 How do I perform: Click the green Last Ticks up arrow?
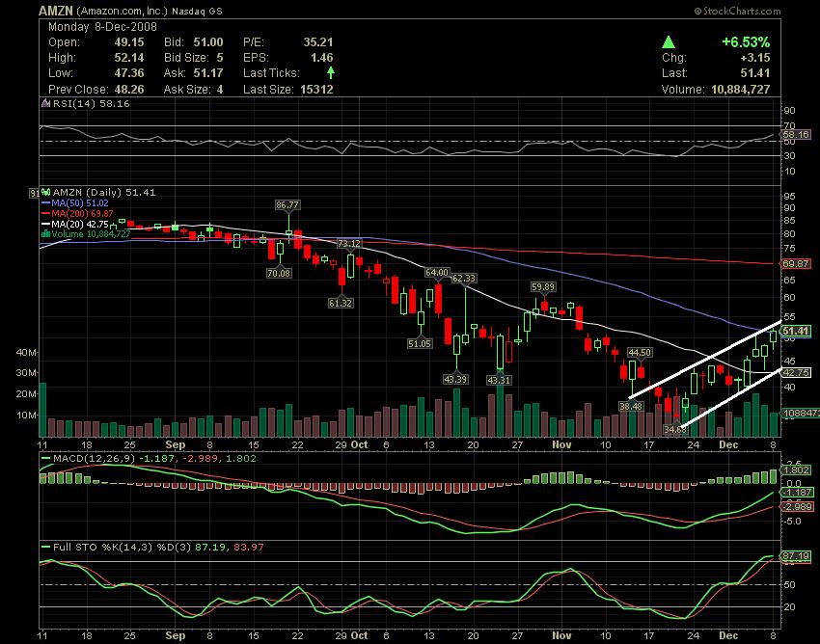331,72
